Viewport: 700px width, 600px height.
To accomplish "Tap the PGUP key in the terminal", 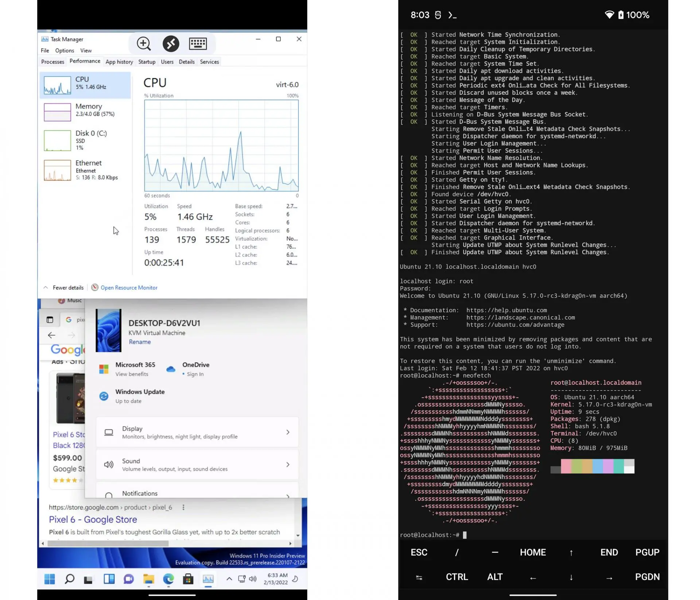I will point(647,552).
